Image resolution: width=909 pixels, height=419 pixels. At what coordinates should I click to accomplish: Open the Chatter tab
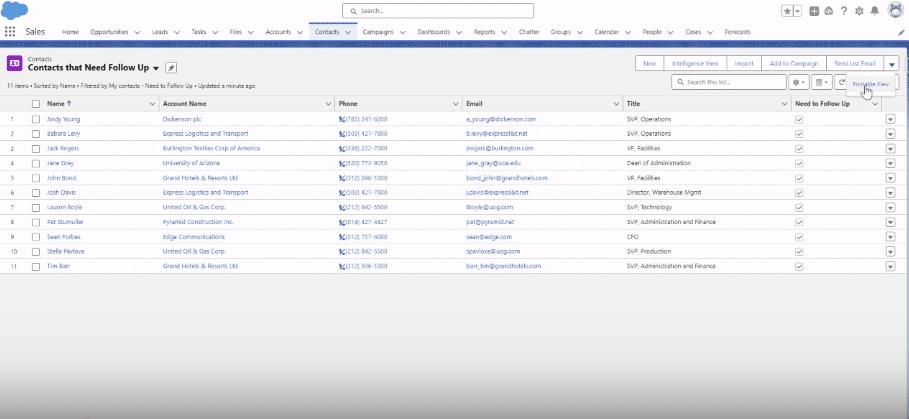[x=529, y=32]
